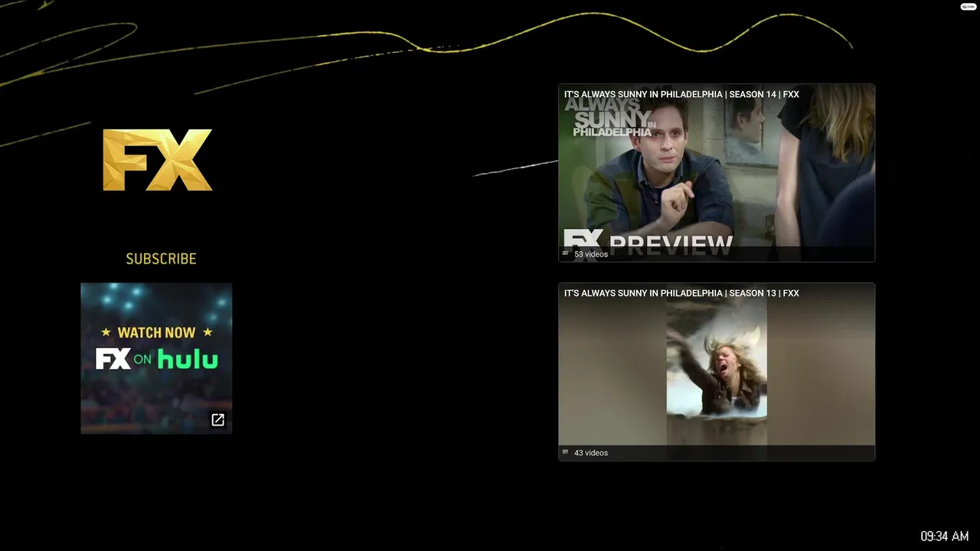
Task: Click the playlist icon beside 53 videos
Action: pos(566,253)
